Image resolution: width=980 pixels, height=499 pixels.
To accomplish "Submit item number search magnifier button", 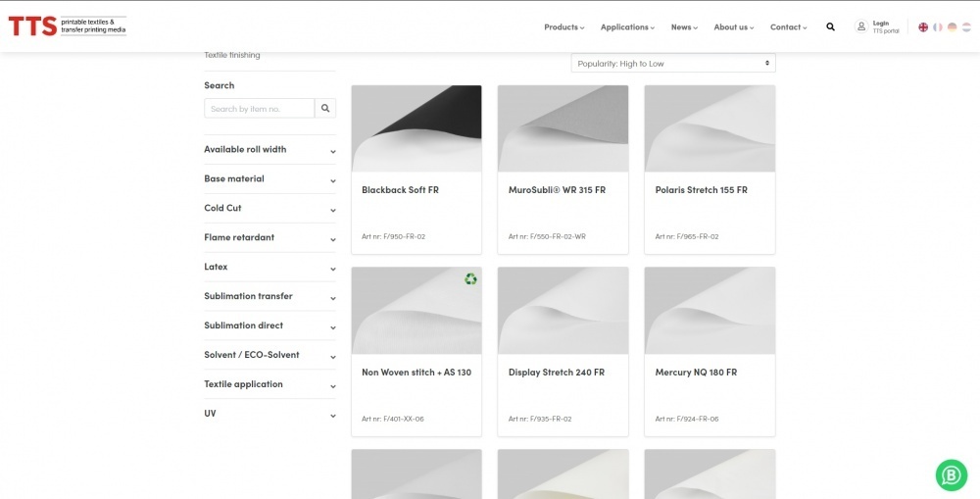I will pyautogui.click(x=325, y=108).
